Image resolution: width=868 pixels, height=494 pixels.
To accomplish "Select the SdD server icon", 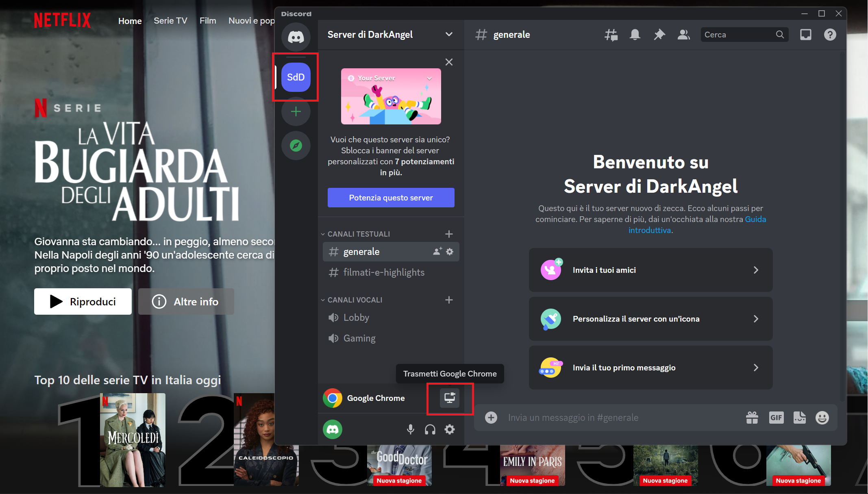I will (x=296, y=77).
